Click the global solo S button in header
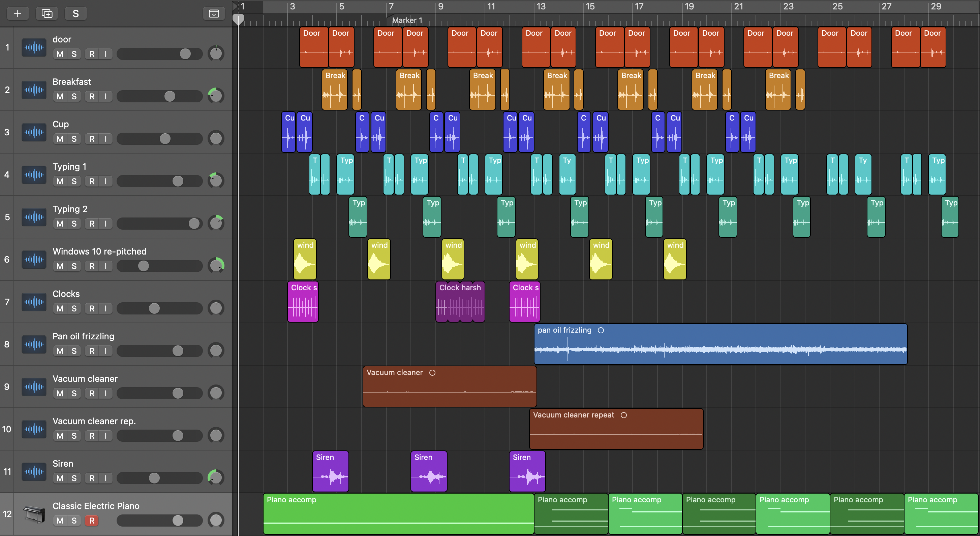The image size is (980, 536). click(76, 14)
